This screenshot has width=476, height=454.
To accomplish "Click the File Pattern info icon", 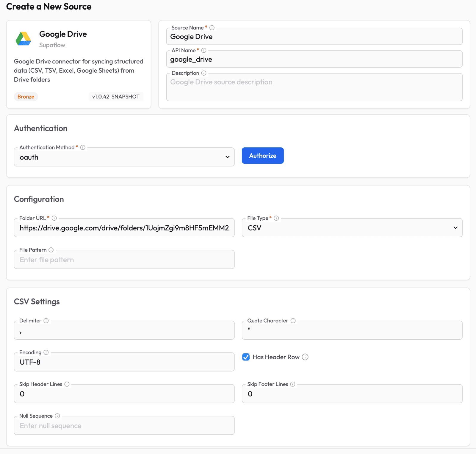I will [51, 250].
